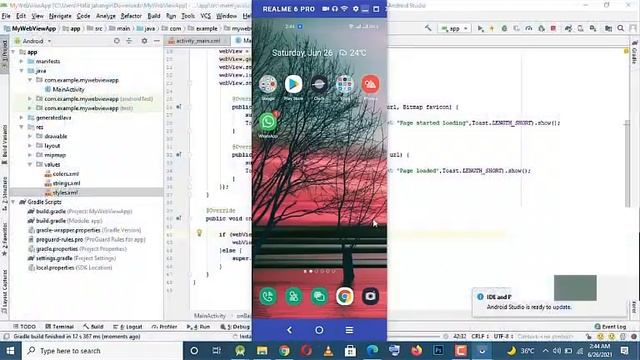Open the Android project view dropdown
Image resolution: width=640 pixels, height=360 pixels.
(x=33, y=41)
